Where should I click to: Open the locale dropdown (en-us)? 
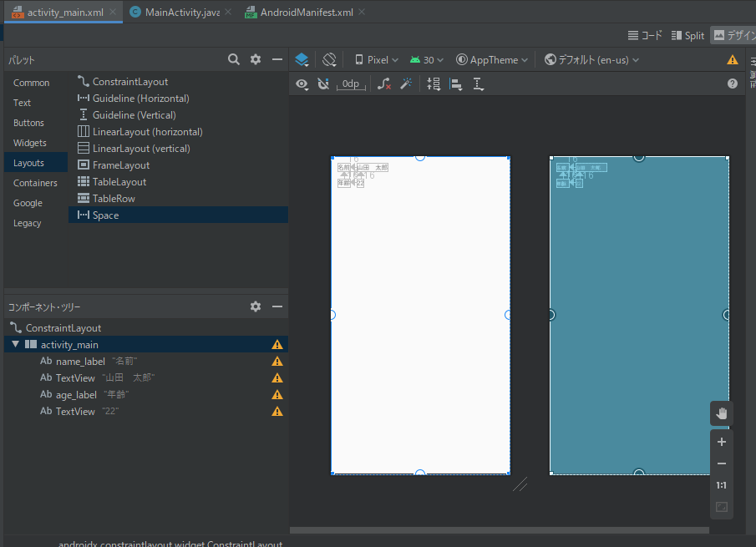coord(591,60)
